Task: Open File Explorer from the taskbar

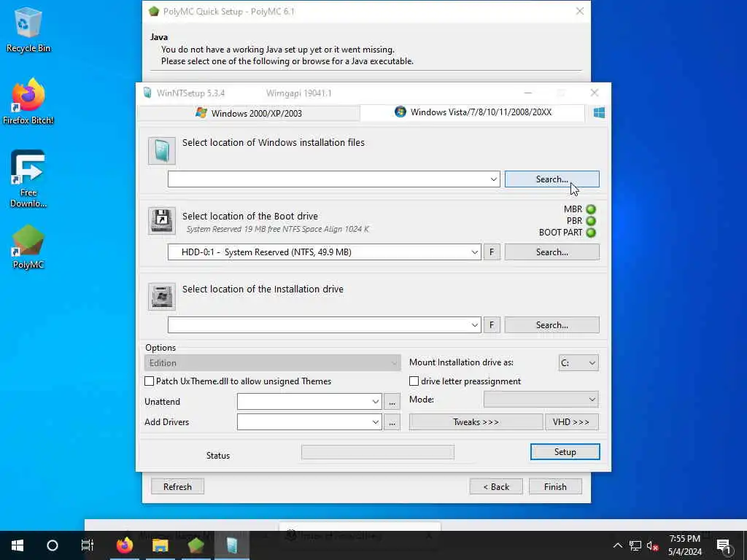Action: 160,545
